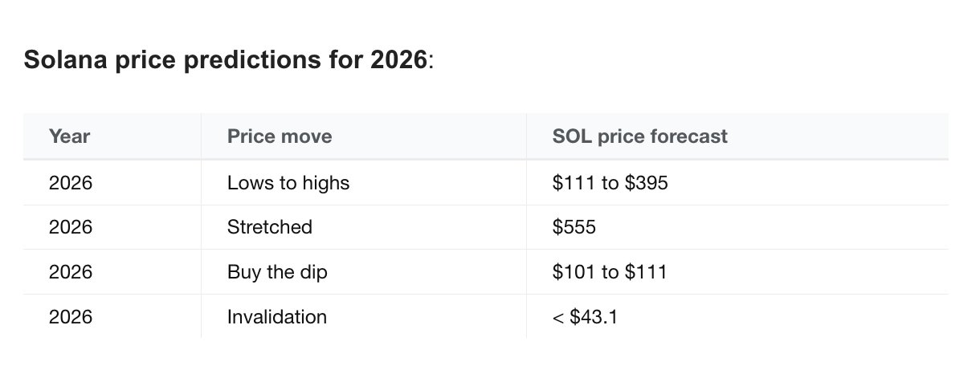Click 2026 in the Stretched row
980x374 pixels.
(71, 227)
